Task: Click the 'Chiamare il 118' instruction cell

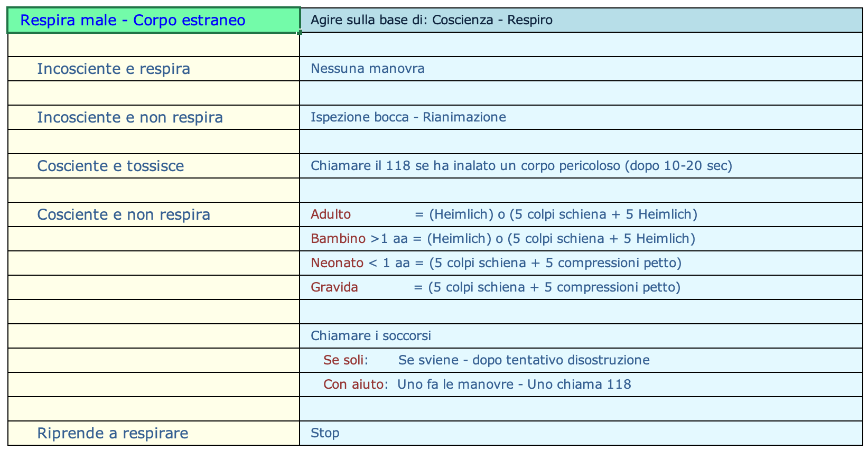Action: tap(581, 166)
